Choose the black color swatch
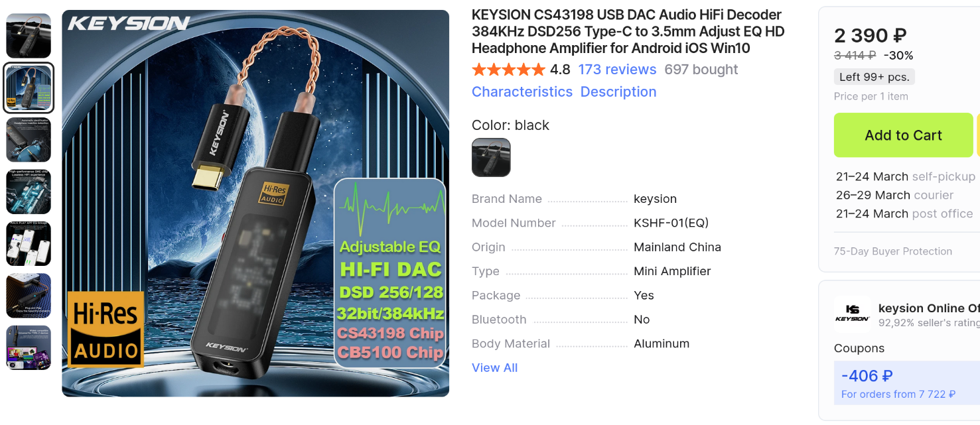The width and height of the screenshot is (980, 425). click(x=491, y=157)
